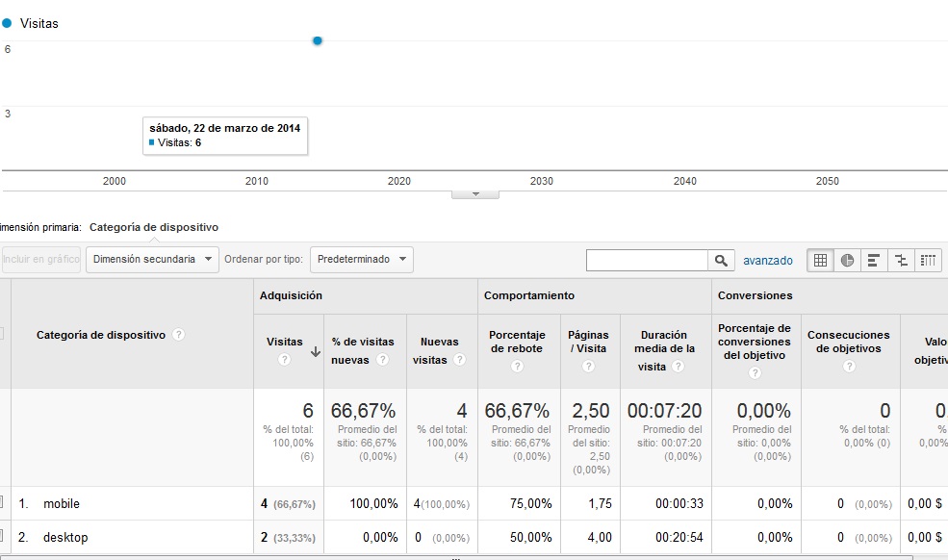
Task: Tick the checkbox for the mobile row
Action: point(1,503)
